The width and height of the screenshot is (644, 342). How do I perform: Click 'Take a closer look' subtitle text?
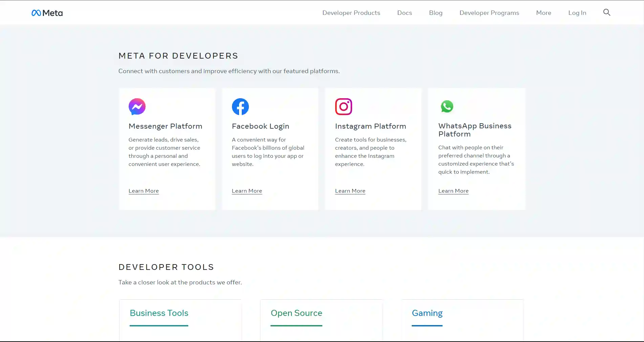pyautogui.click(x=180, y=282)
